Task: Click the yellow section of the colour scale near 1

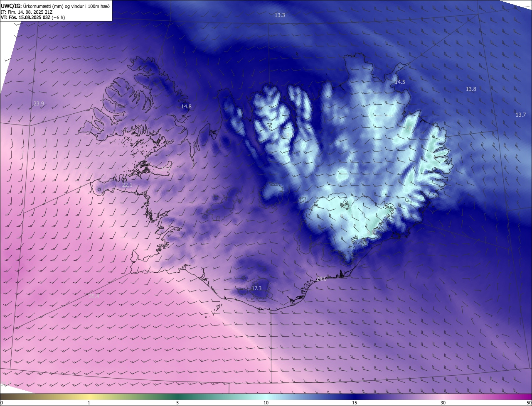Action: click(x=89, y=396)
